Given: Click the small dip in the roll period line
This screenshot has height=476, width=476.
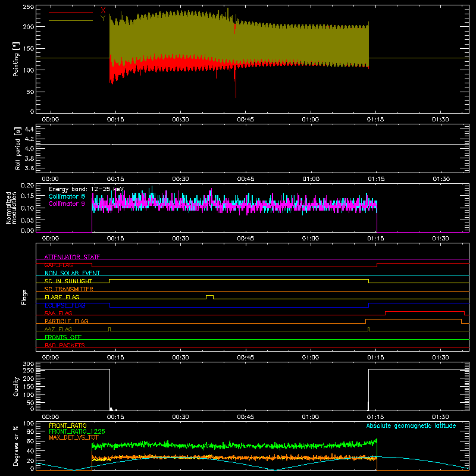Looking at the screenshot, I should pyautogui.click(x=111, y=145).
